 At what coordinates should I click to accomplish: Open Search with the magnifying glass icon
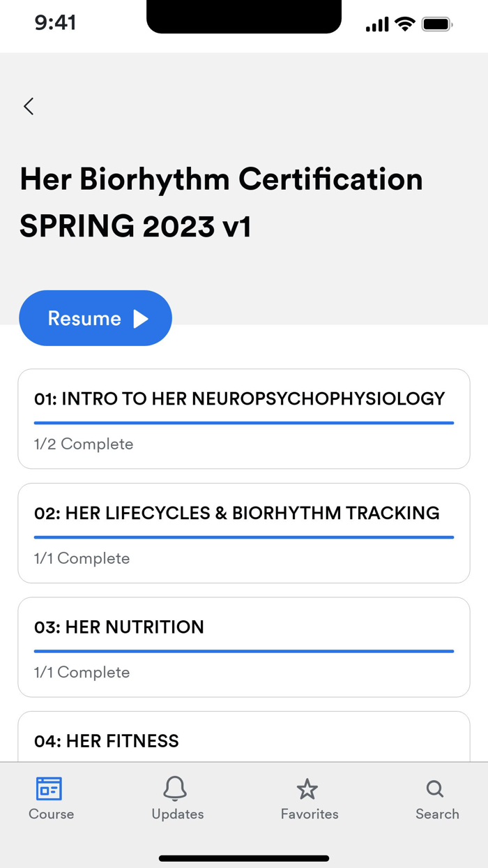[x=435, y=789]
